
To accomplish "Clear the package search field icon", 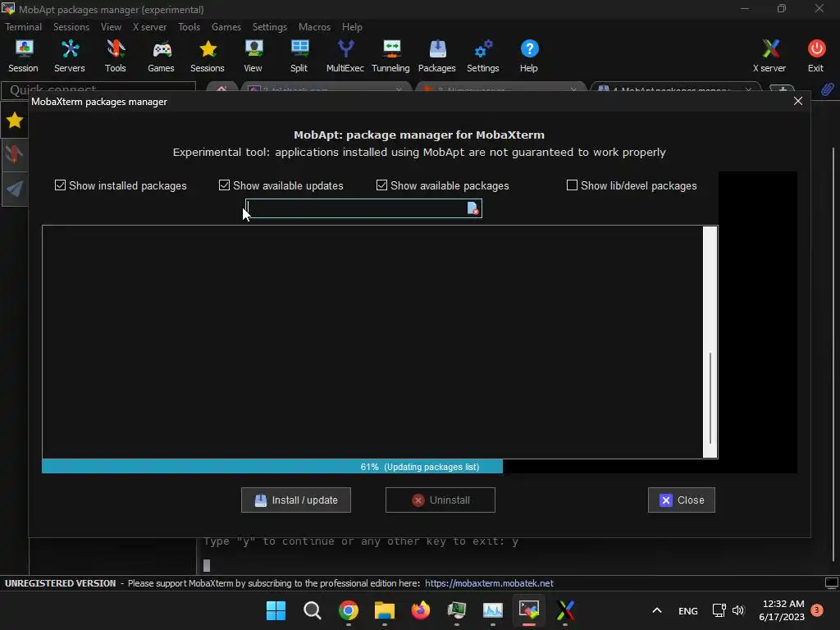I will point(472,208).
